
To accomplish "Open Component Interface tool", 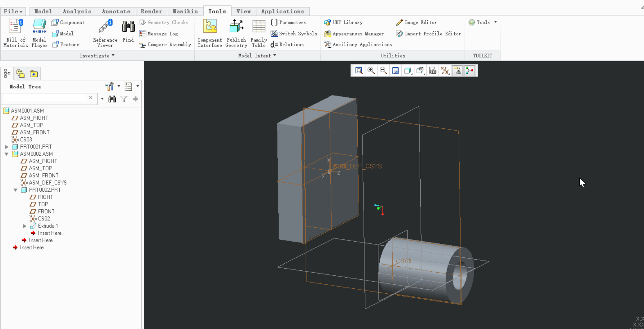I will [x=210, y=33].
